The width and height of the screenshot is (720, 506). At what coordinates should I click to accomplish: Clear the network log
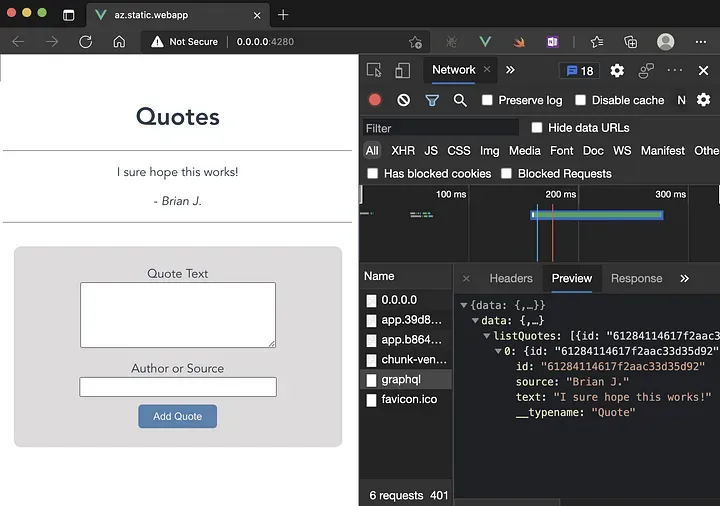point(404,100)
